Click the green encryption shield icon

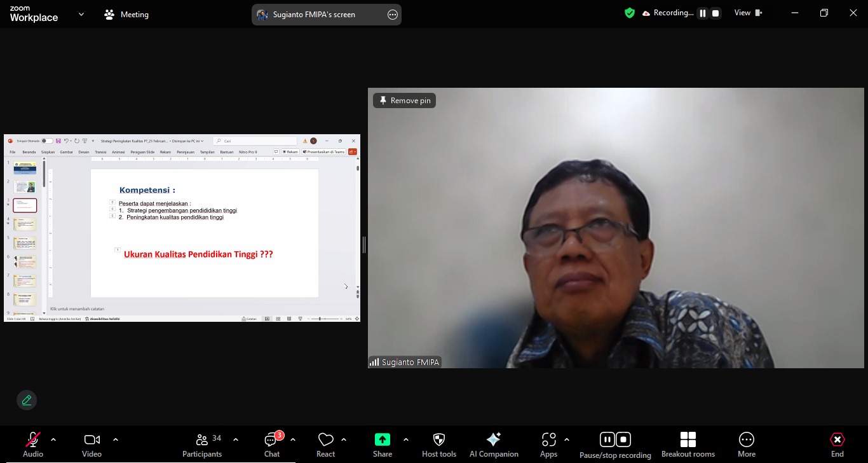630,13
